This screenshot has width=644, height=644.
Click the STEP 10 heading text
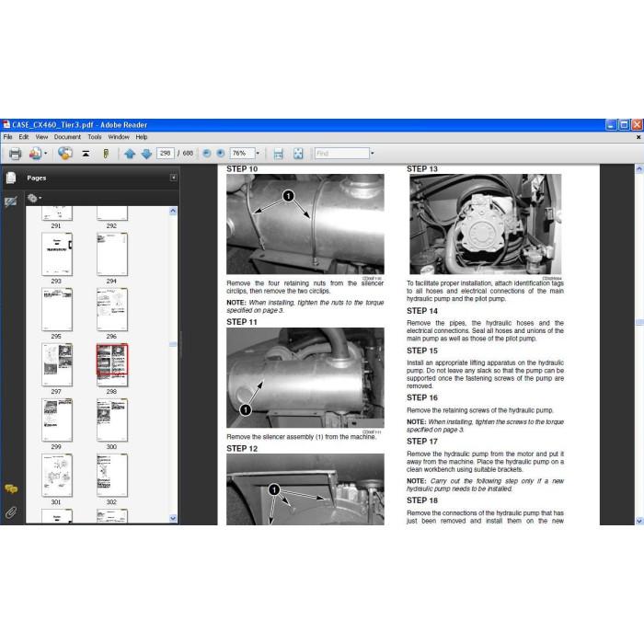pyautogui.click(x=242, y=169)
